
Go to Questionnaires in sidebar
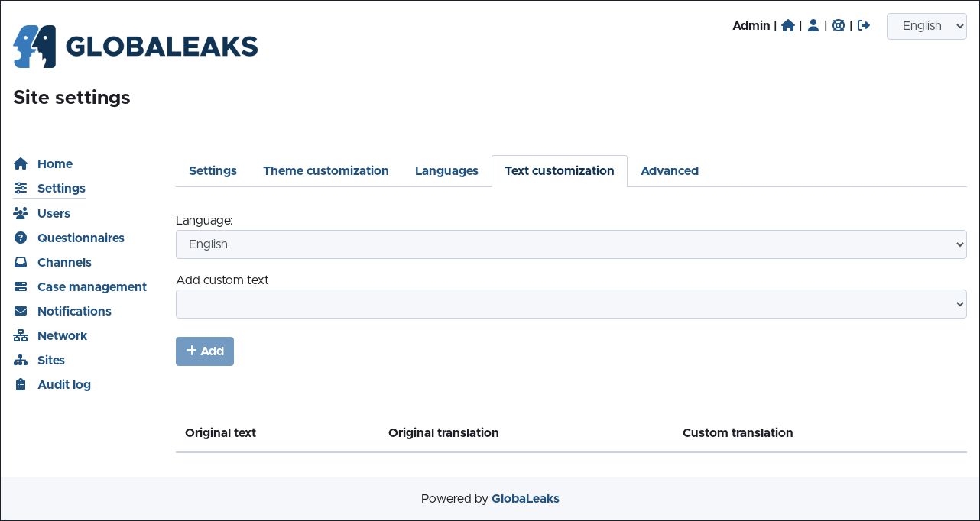80,238
